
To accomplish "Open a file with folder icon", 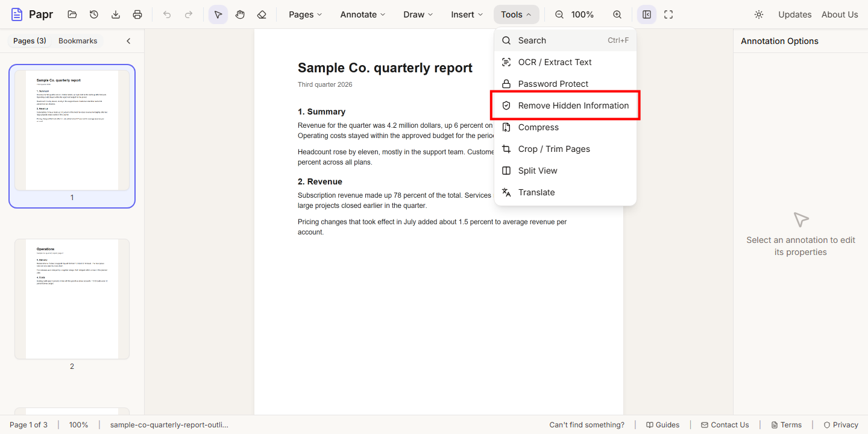I will [72, 14].
